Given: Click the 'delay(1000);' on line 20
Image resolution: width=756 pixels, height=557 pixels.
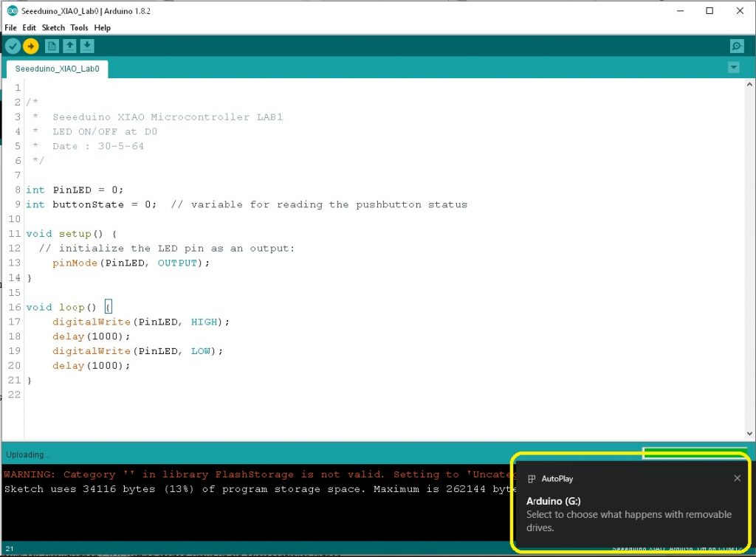Looking at the screenshot, I should tap(91, 366).
